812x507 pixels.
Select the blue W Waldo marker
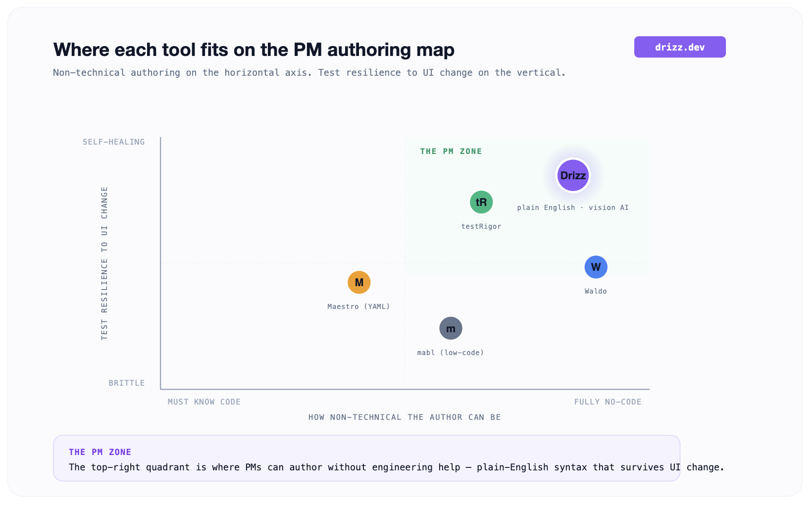click(596, 267)
